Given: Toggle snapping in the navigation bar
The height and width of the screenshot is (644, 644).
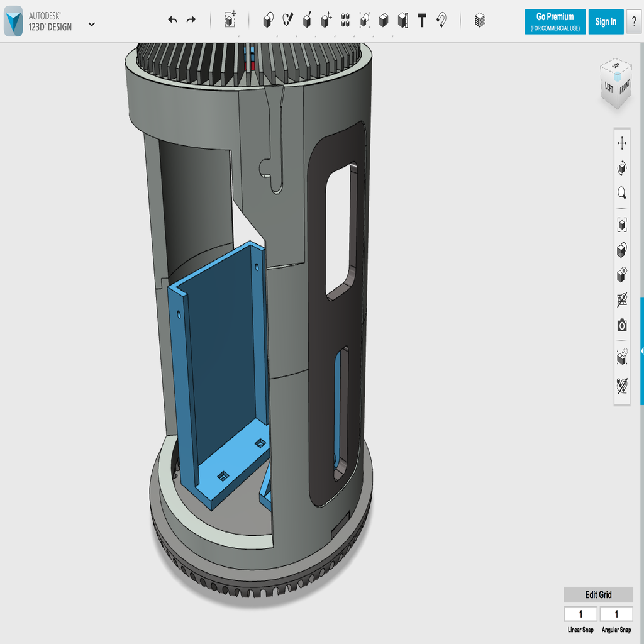Looking at the screenshot, I should tap(622, 357).
